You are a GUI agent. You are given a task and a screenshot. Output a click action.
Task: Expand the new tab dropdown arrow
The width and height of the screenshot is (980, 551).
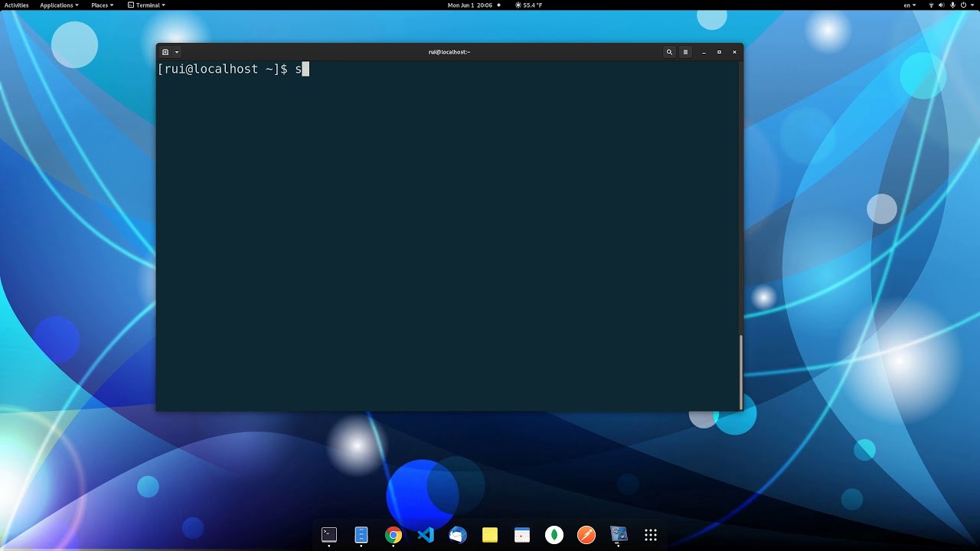177,52
